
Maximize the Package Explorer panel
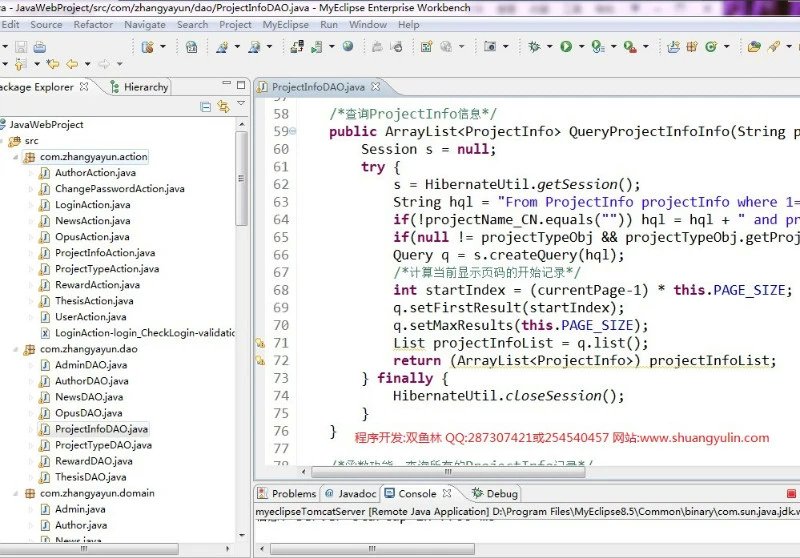coord(241,85)
